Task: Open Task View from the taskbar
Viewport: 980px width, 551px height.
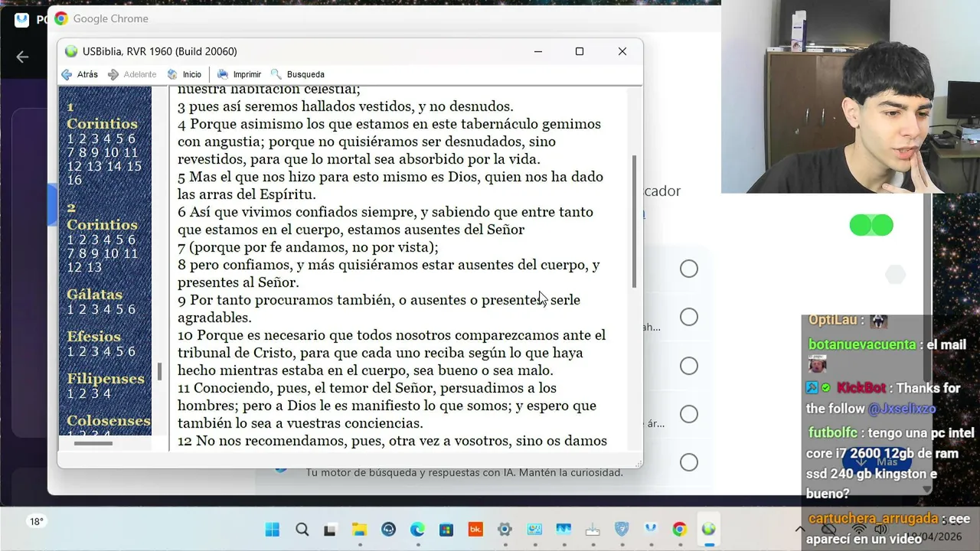Action: click(330, 529)
